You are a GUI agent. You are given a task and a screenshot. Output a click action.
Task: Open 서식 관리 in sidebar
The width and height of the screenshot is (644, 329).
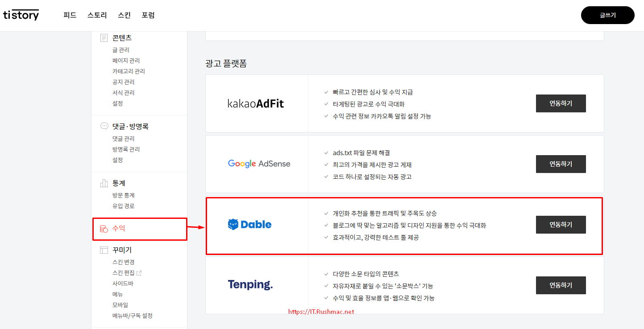tap(124, 93)
